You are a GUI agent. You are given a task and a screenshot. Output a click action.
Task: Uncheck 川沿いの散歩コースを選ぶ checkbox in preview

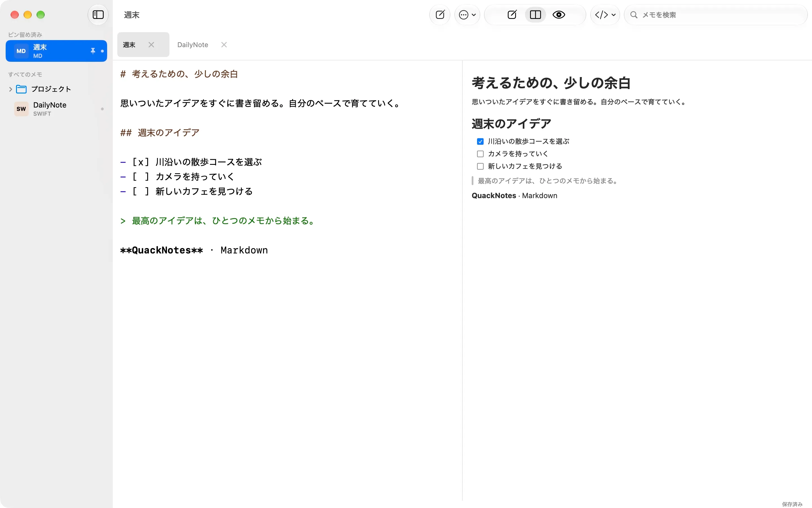tap(480, 141)
